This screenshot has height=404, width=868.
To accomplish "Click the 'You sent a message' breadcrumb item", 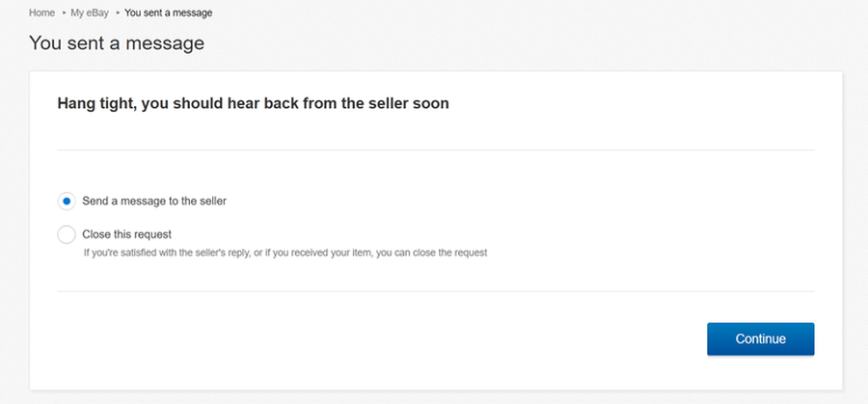I will [168, 13].
